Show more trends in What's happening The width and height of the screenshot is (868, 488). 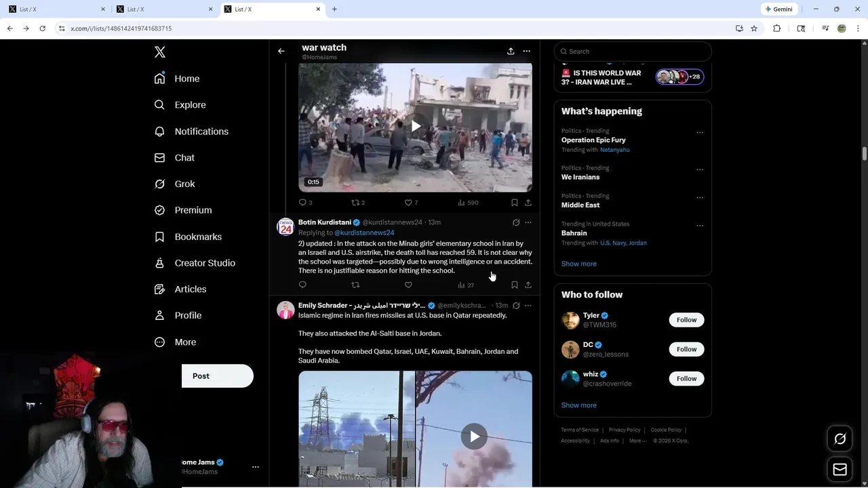(578, 264)
